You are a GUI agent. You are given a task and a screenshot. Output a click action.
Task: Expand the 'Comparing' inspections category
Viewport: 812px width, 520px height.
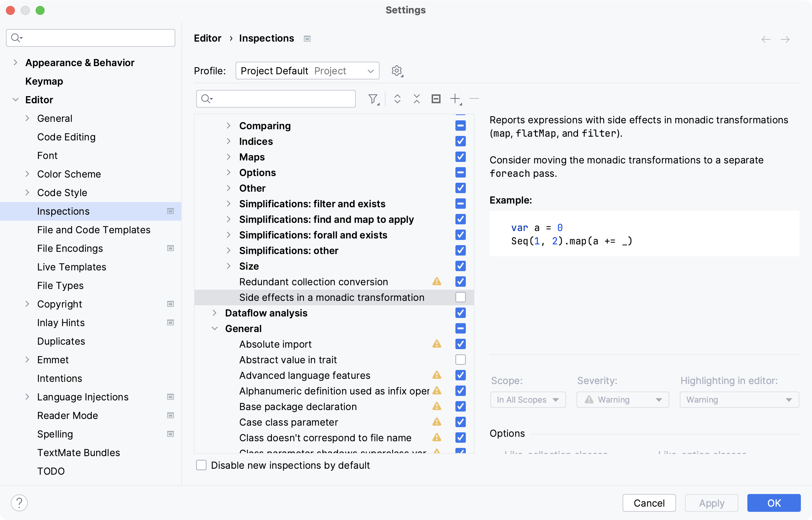click(229, 126)
